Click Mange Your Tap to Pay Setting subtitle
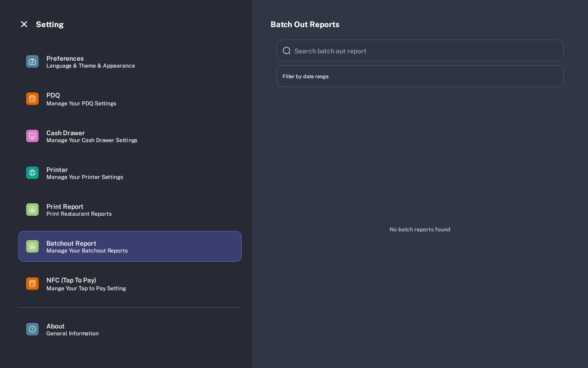Image resolution: width=588 pixels, height=368 pixels. click(86, 288)
